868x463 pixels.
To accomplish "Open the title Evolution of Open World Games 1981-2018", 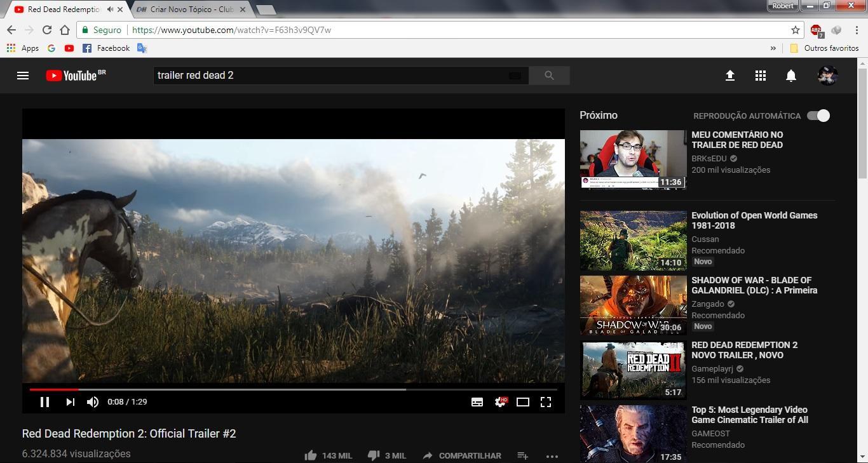I will pos(754,220).
